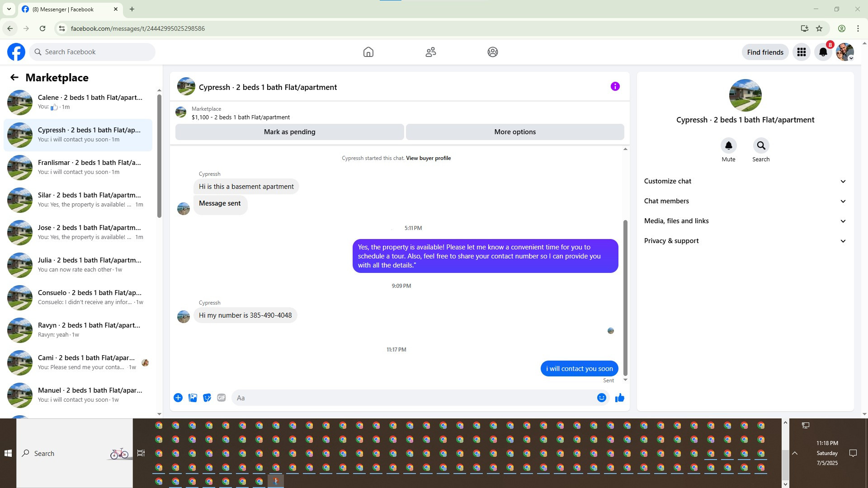Mute this Cypressh conversation
The image size is (868, 488).
(728, 146)
